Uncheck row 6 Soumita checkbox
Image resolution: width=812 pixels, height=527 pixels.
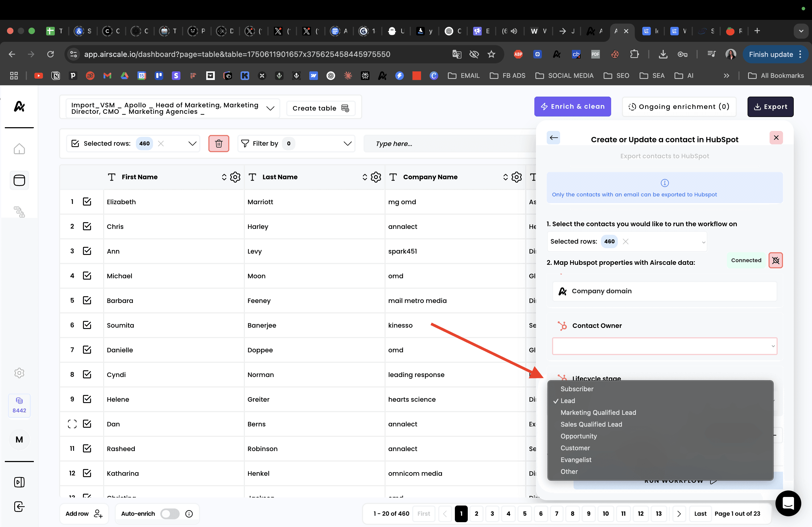87,325
